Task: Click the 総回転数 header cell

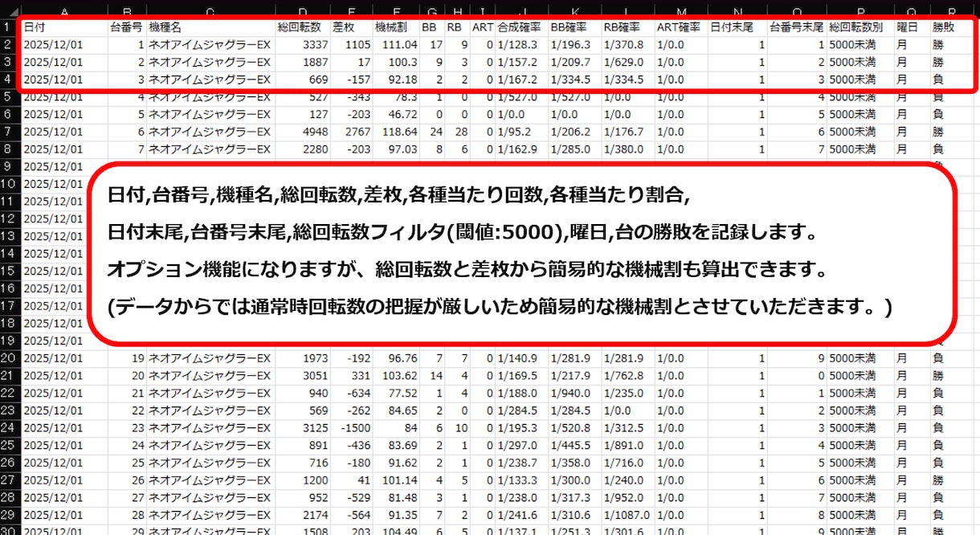Action: coord(302,27)
